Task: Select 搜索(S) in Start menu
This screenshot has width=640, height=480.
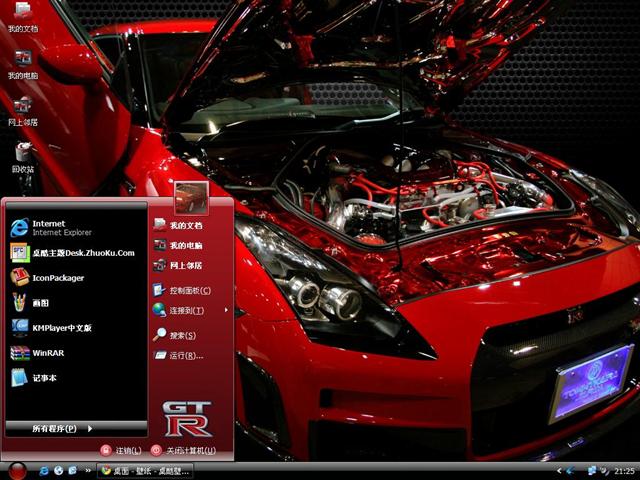Action: tap(180, 335)
